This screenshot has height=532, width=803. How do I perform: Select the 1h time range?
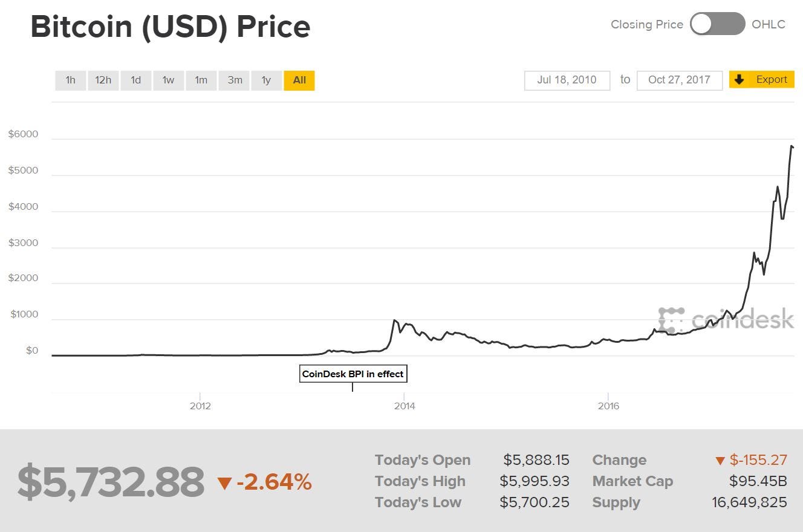point(71,80)
